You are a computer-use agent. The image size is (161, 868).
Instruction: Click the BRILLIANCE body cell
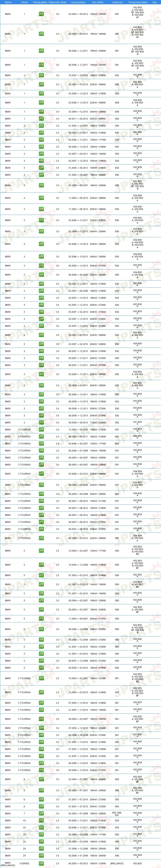pos(117,864)
